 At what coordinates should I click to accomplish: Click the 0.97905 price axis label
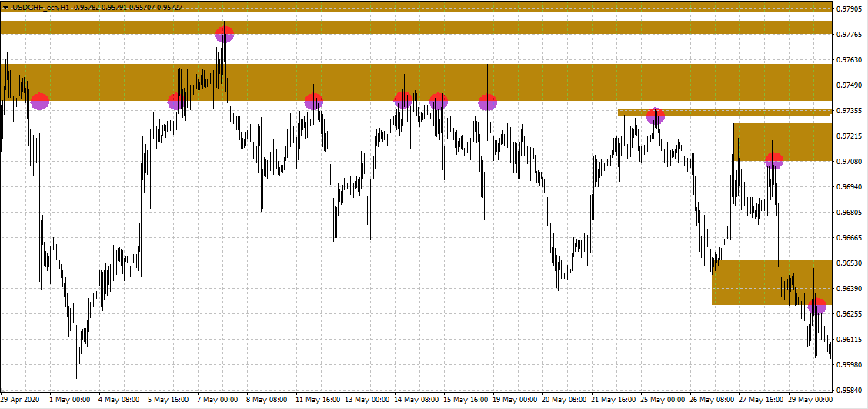pyautogui.click(x=850, y=9)
